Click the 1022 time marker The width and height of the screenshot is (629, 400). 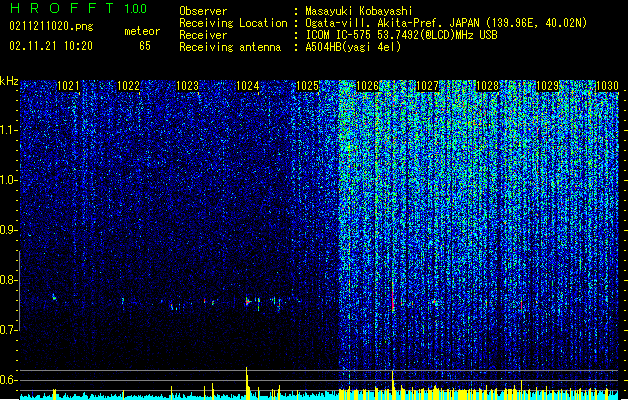click(128, 86)
